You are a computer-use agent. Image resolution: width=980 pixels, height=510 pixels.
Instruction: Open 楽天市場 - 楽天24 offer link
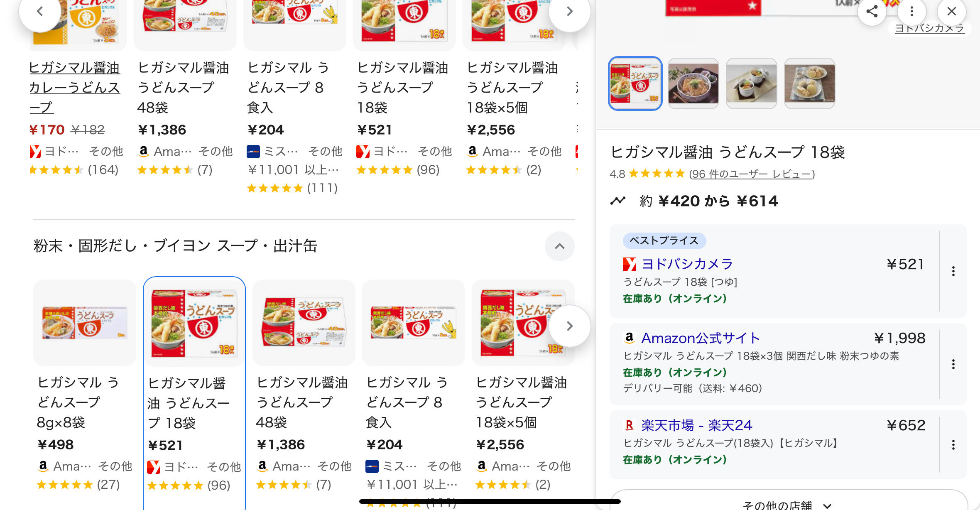[x=696, y=425]
